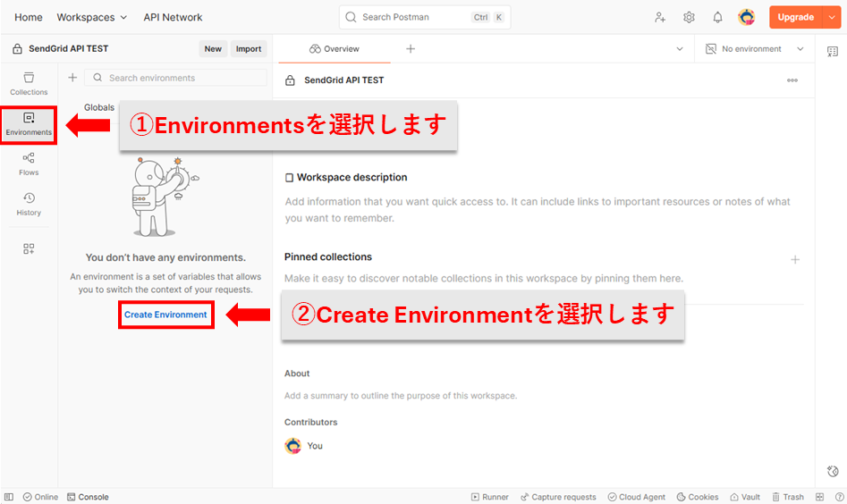The image size is (847, 504).
Task: Toggle the Console panel
Action: (88, 497)
